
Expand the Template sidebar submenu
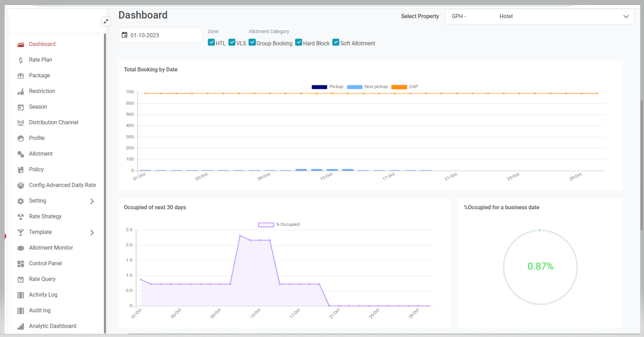(92, 232)
